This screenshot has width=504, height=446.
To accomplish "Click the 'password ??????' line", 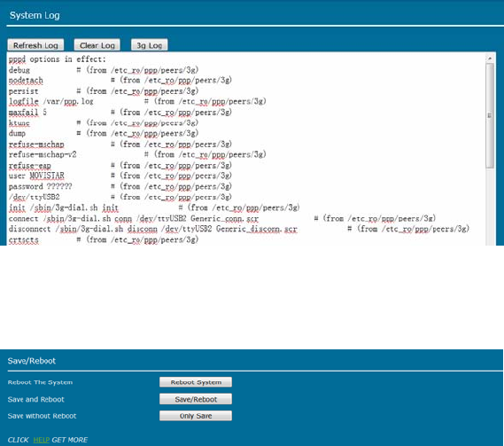I will [x=120, y=186].
